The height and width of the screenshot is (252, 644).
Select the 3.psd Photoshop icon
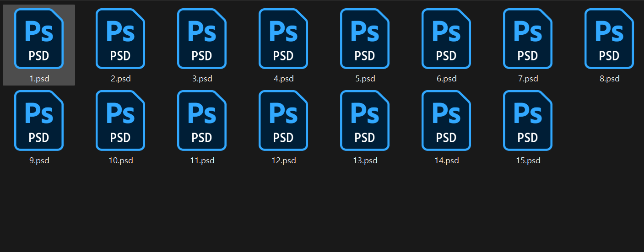pos(202,38)
